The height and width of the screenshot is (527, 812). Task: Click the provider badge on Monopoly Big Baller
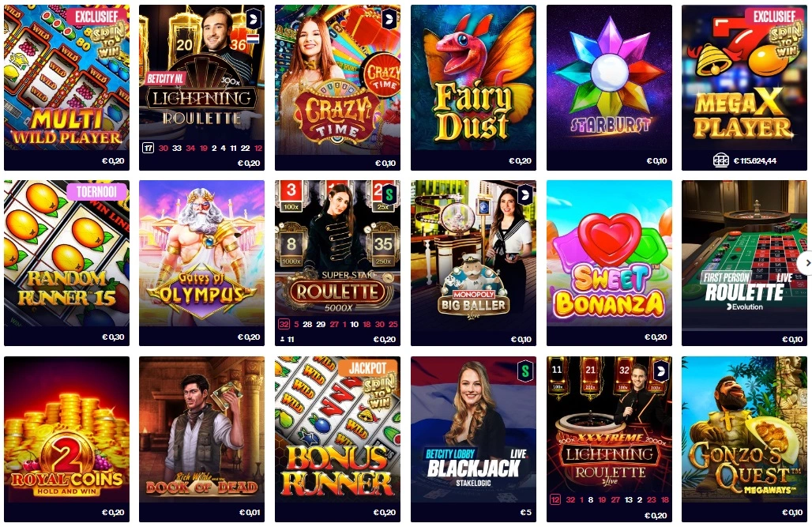pos(525,195)
